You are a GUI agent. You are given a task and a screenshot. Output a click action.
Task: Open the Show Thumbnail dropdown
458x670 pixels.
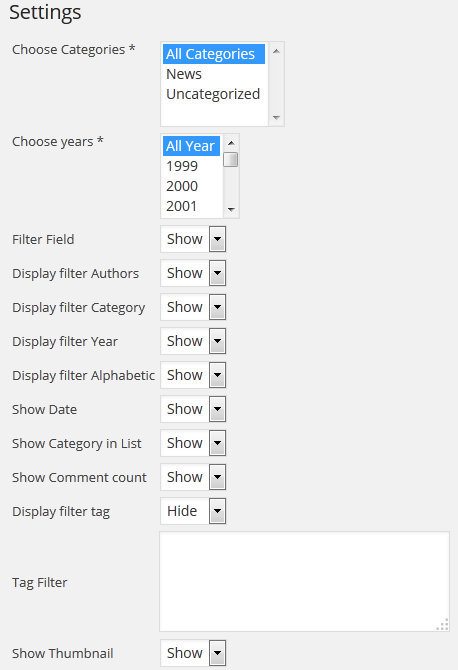tap(193, 653)
